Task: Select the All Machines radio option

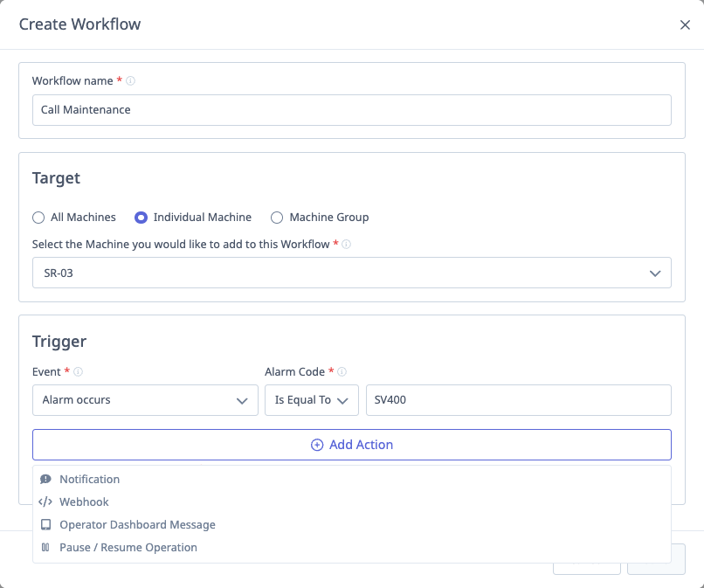Action: pyautogui.click(x=38, y=218)
